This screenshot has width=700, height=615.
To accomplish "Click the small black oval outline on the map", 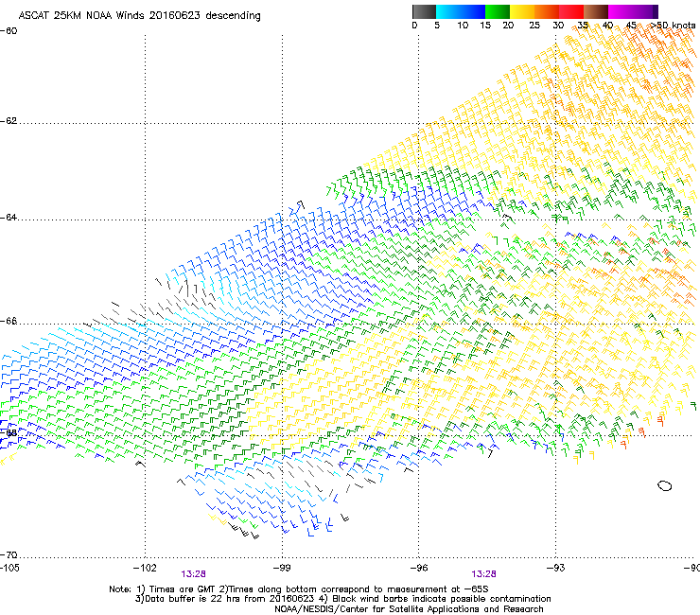I will pos(665,486).
